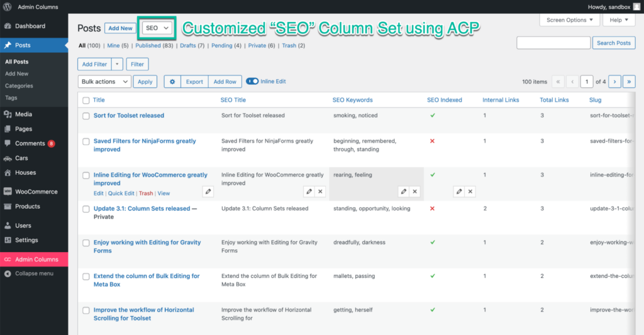Screen dimensions: 644x335
Task: Click the Add Filter button
Action: (x=94, y=64)
